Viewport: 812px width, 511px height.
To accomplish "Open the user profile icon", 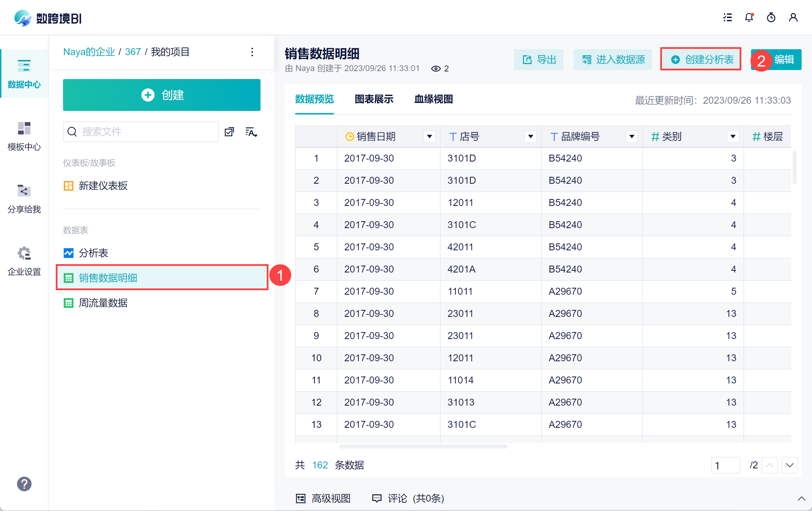I will point(793,17).
